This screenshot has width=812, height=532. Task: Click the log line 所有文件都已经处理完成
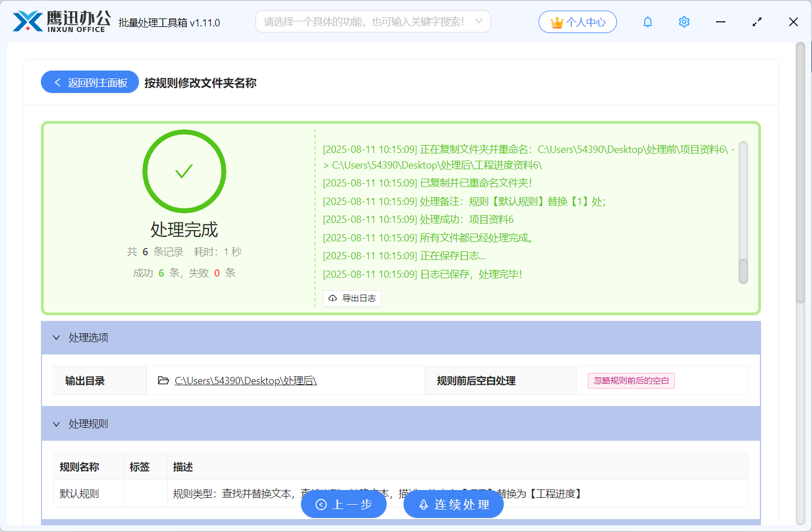[429, 238]
